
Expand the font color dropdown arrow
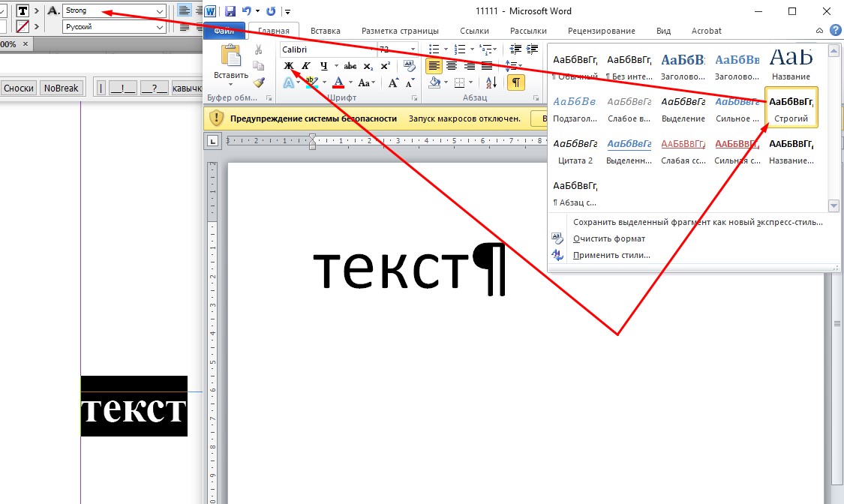tap(350, 82)
